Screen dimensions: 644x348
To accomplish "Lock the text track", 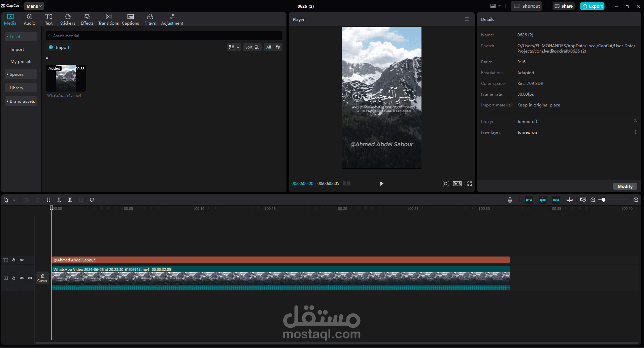I will click(14, 260).
